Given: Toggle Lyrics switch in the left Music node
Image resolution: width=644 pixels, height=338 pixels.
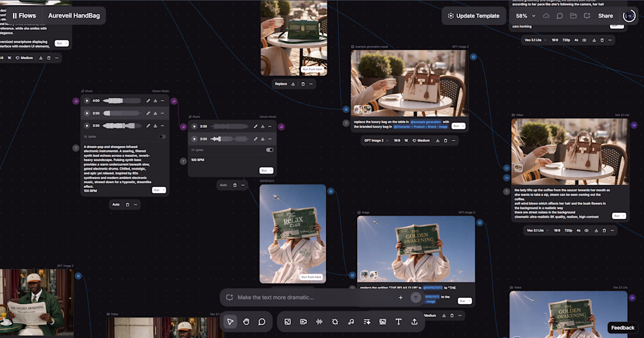Looking at the screenshot, I should pyautogui.click(x=162, y=136).
